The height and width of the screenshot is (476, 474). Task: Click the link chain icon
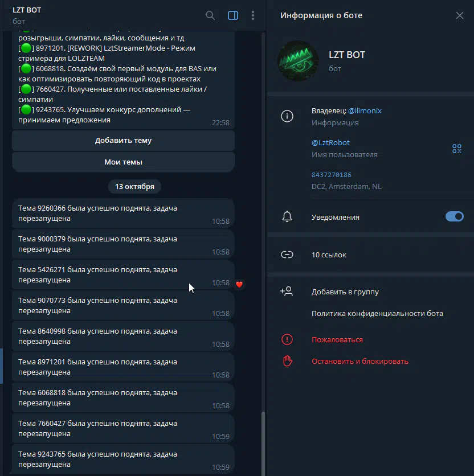pos(287,255)
